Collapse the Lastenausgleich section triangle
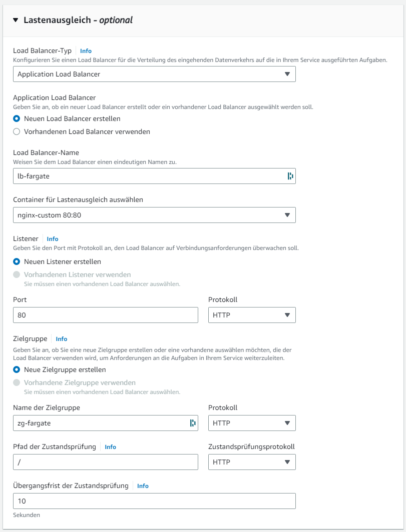The width and height of the screenshot is (406, 532). coord(16,20)
